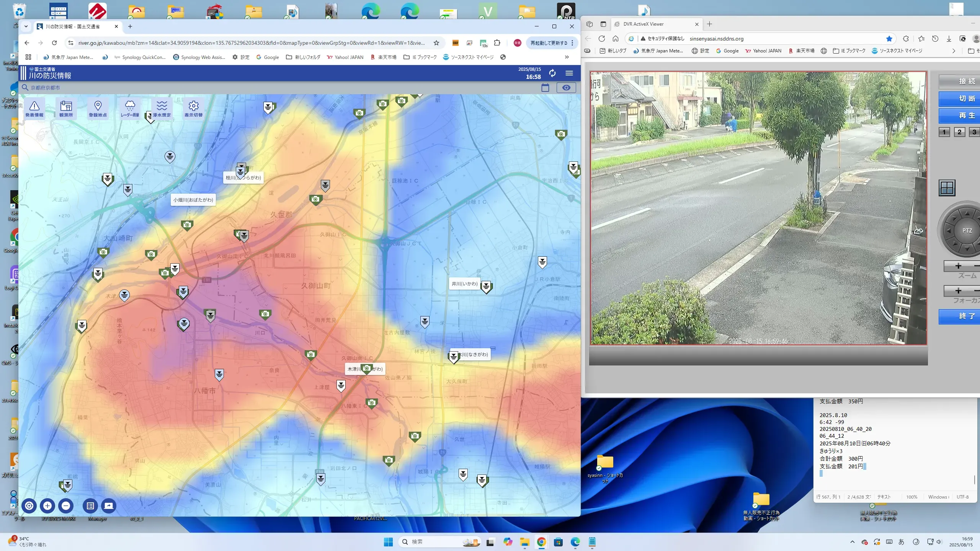Open the Chrome tab search dropdown

pyautogui.click(x=26, y=26)
